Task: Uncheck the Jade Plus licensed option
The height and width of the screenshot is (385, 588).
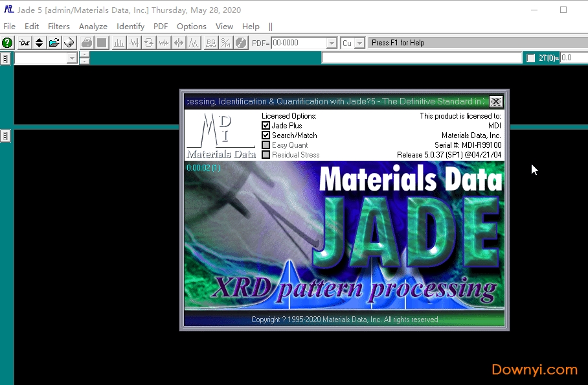Action: pos(267,125)
